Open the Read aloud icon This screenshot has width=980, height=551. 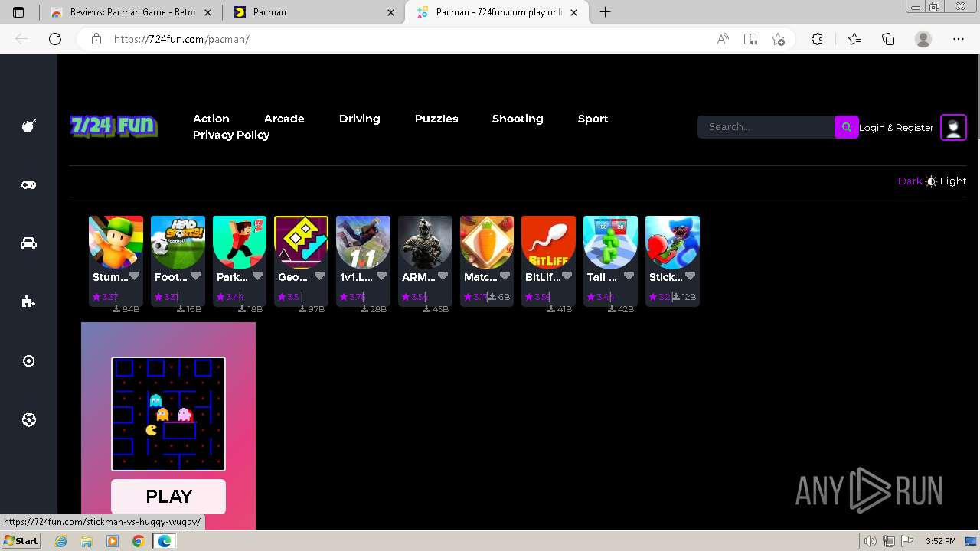[723, 39]
